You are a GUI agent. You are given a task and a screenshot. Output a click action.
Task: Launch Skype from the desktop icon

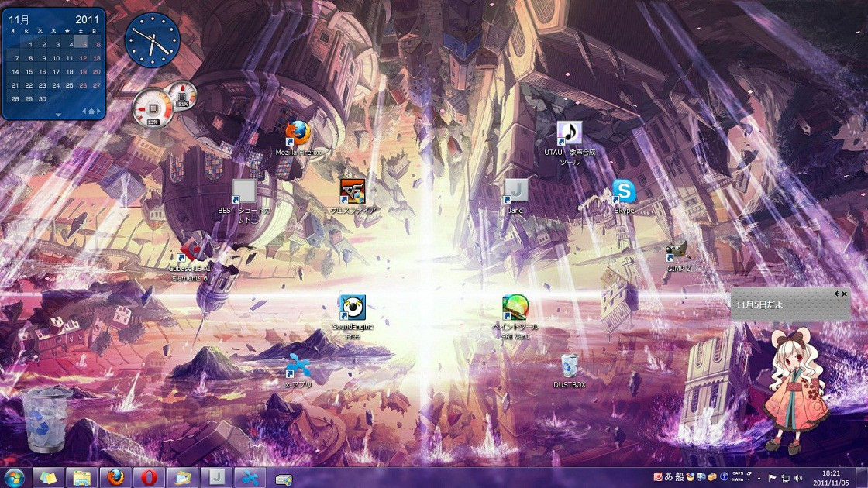click(624, 197)
